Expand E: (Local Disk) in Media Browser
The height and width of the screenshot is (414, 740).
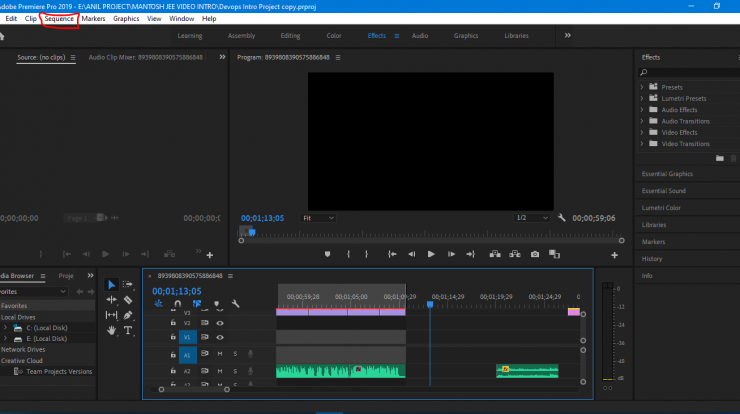(5, 338)
